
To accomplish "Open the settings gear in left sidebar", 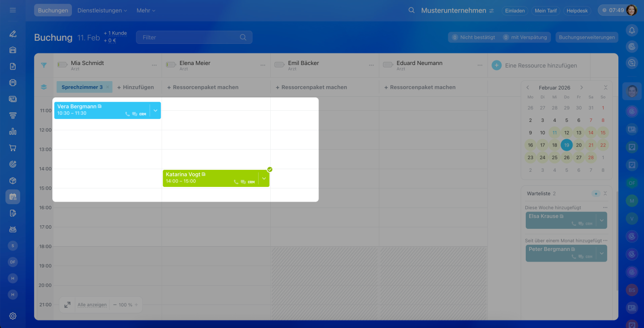I will (13, 316).
